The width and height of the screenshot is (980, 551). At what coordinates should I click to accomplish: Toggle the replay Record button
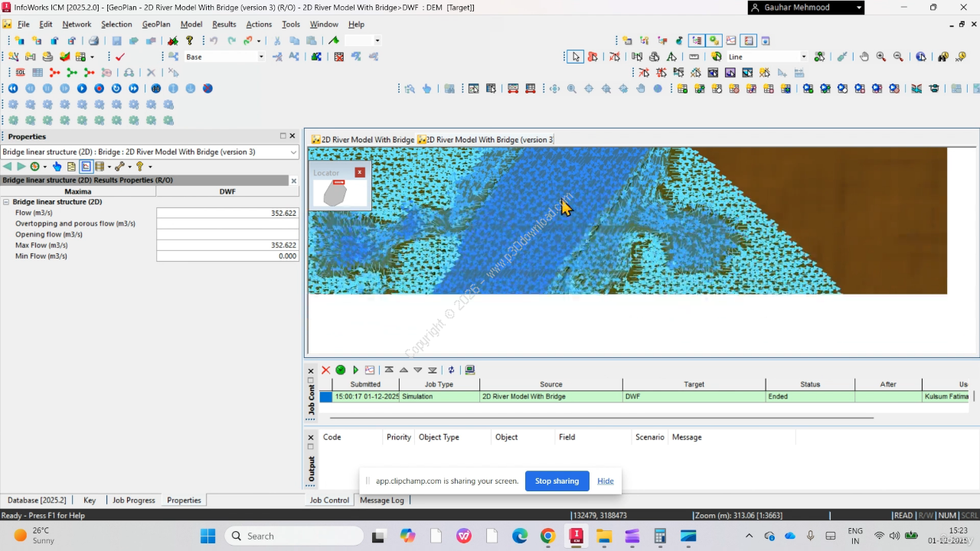coord(99,89)
